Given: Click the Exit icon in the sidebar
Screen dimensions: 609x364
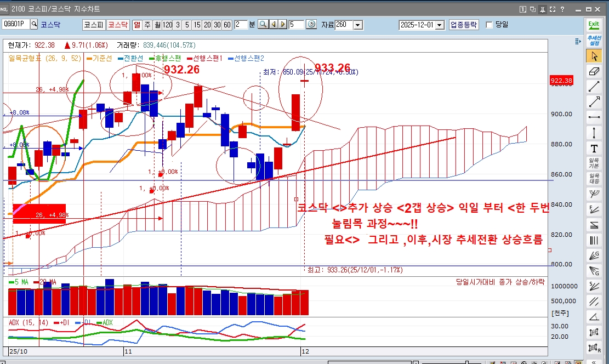Looking at the screenshot, I should coord(594,25).
